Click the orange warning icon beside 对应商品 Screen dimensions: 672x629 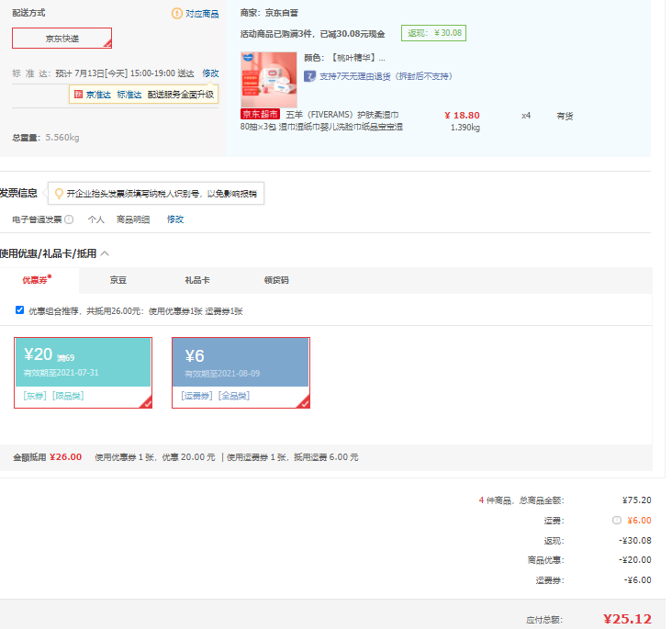(x=176, y=13)
